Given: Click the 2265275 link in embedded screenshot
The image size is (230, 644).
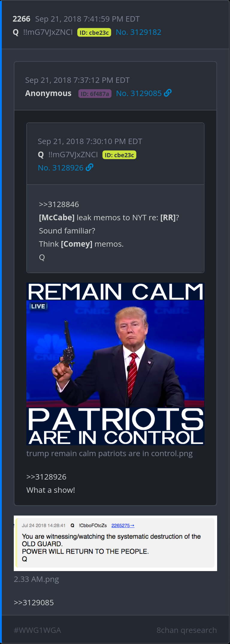Looking at the screenshot, I should tap(123, 525).
